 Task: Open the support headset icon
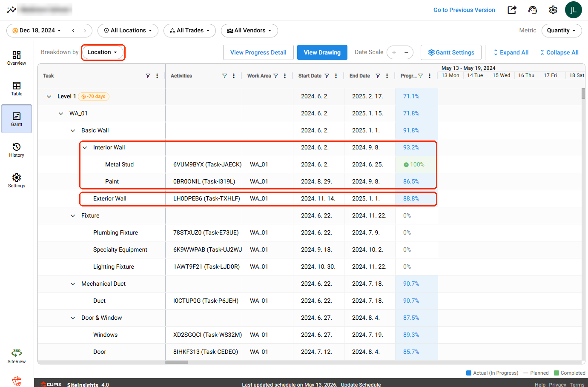pos(533,10)
